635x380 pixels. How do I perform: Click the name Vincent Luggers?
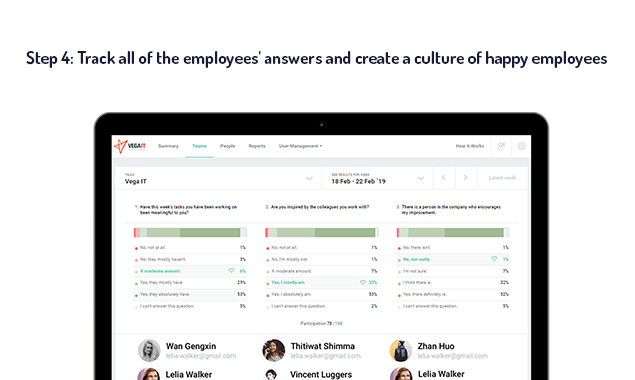321,375
